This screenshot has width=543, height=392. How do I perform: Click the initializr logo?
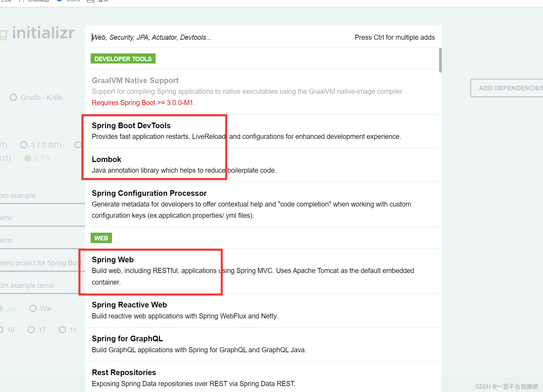[37, 33]
